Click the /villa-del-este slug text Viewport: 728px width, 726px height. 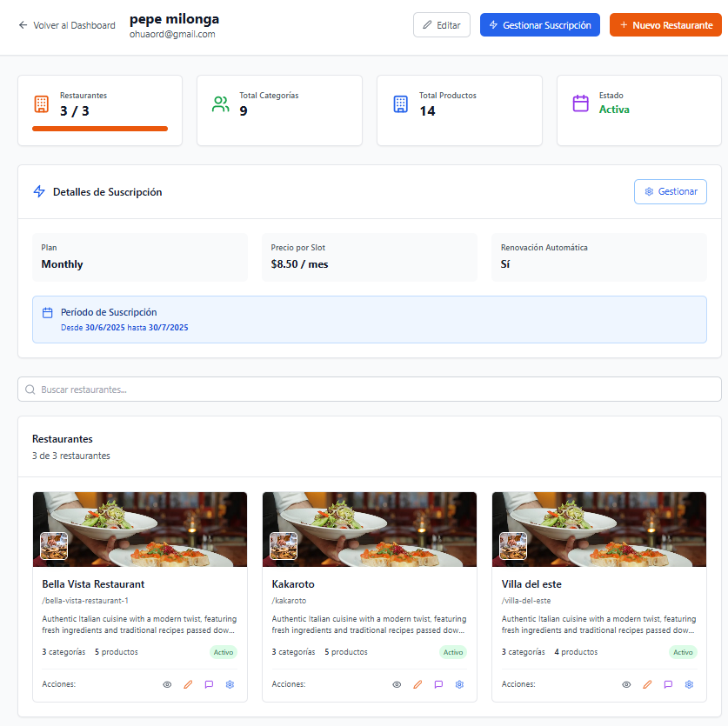tap(526, 600)
